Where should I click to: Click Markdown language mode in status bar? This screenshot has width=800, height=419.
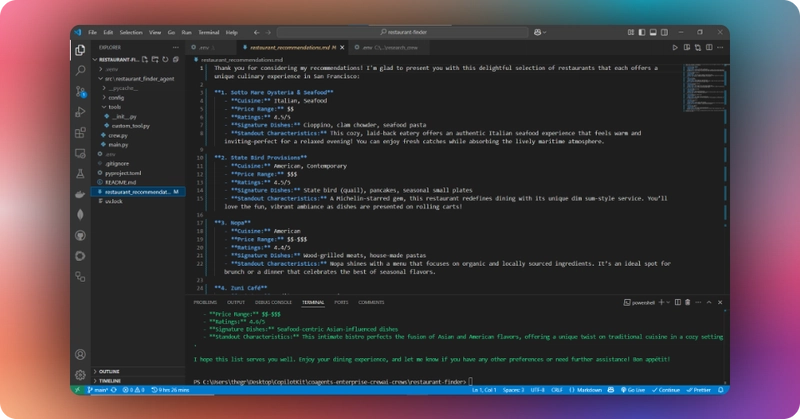pos(586,390)
